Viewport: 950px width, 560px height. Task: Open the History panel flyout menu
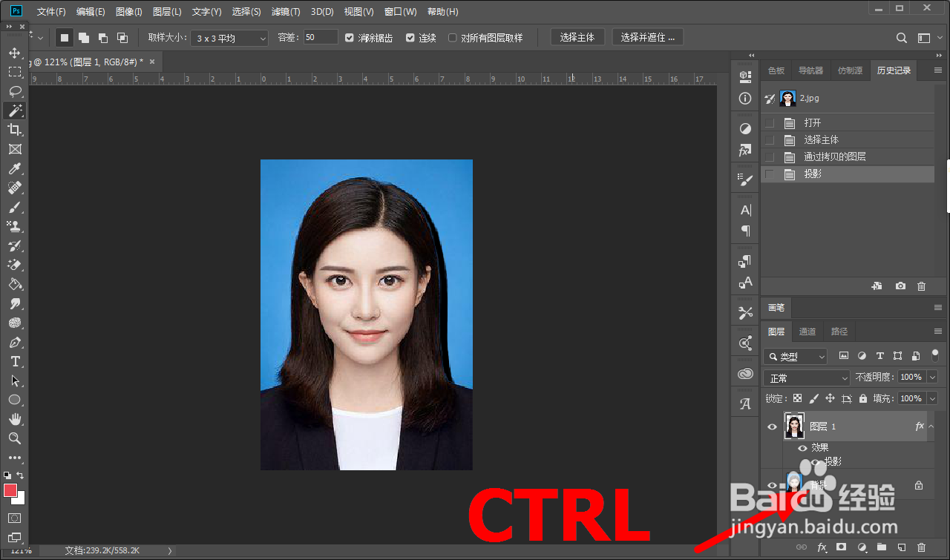point(938,71)
